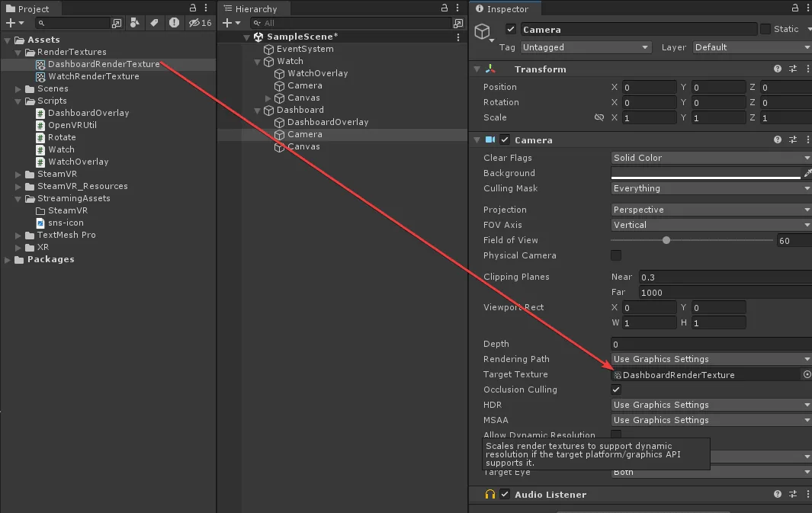Toggle the Camera GameObject active checkbox
This screenshot has width=812, height=513.
[x=511, y=29]
